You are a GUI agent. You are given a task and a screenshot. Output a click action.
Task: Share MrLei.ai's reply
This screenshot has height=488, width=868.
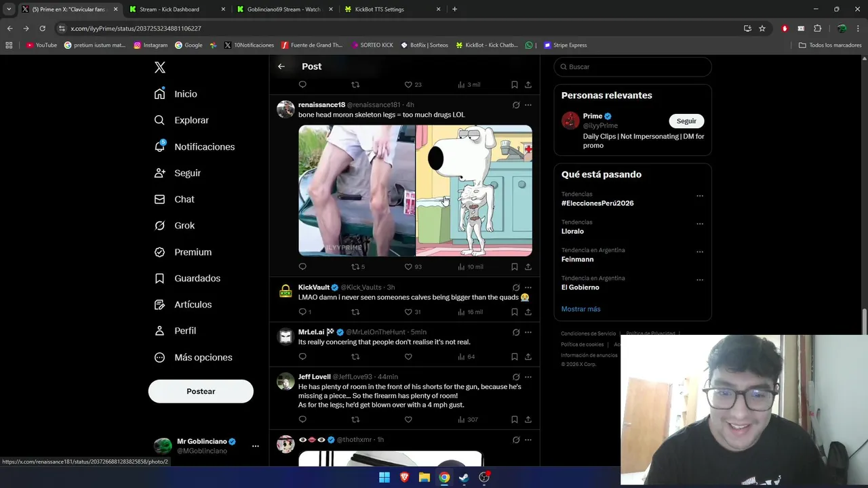(x=528, y=357)
